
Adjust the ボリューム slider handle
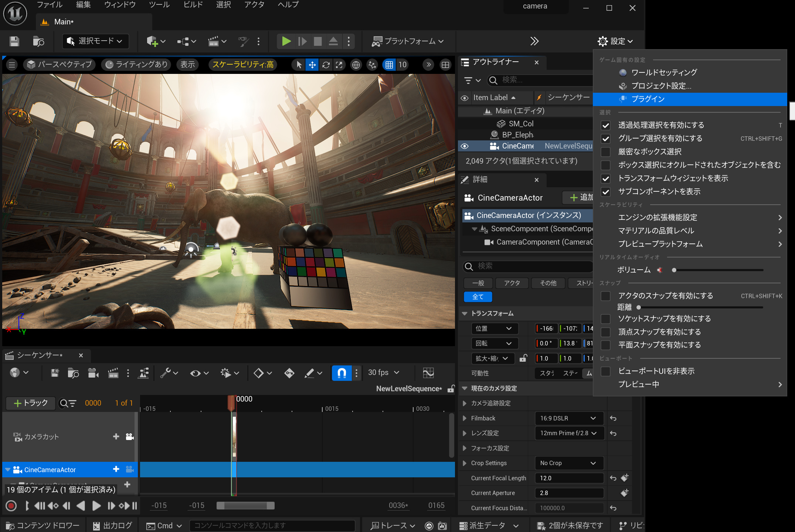tap(674, 270)
